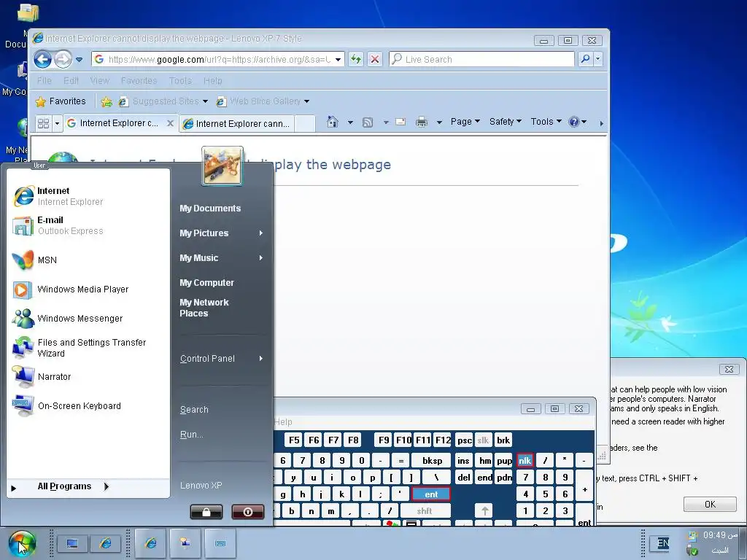Open My Documents in Start menu
Viewport: 747px width, 560px height.
coord(210,208)
